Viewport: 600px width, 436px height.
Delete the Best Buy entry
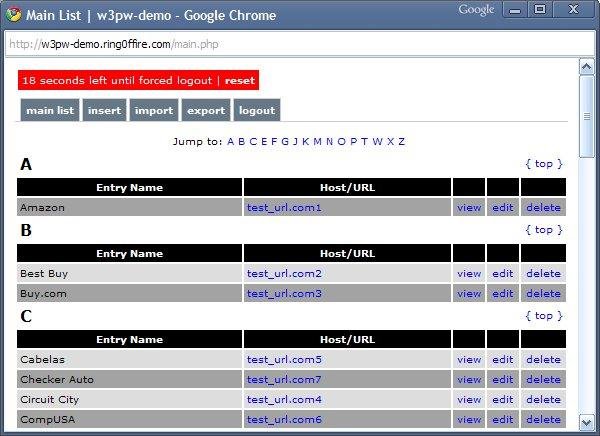point(543,274)
